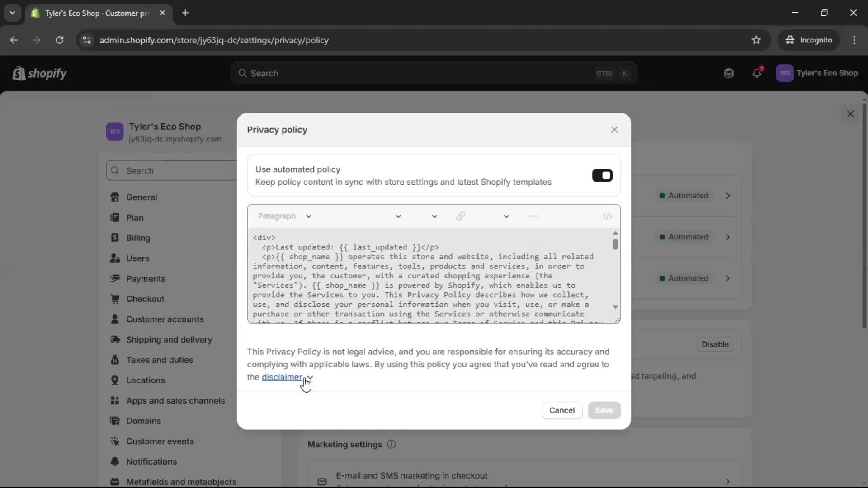Open the Chrome browser menu
The height and width of the screenshot is (488, 868).
click(x=855, y=40)
